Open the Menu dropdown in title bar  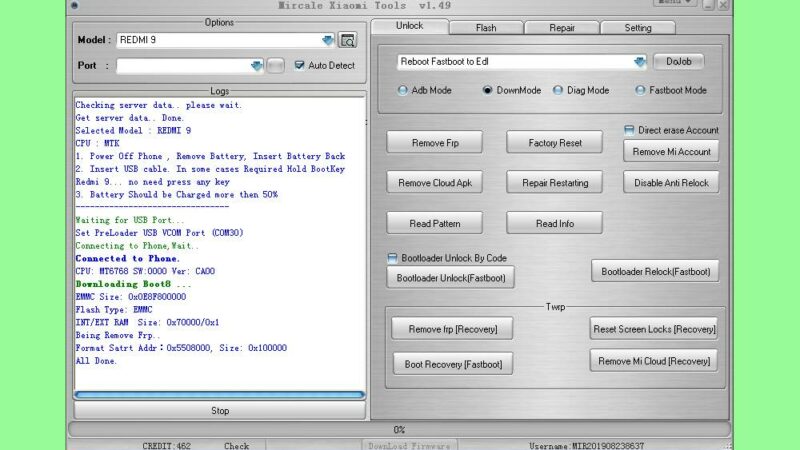point(674,3)
